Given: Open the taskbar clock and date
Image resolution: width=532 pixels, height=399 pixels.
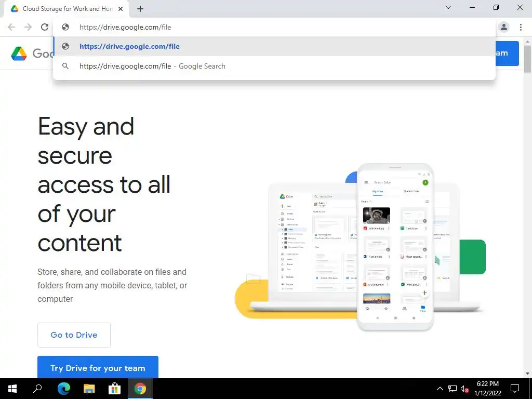Looking at the screenshot, I should [x=487, y=389].
